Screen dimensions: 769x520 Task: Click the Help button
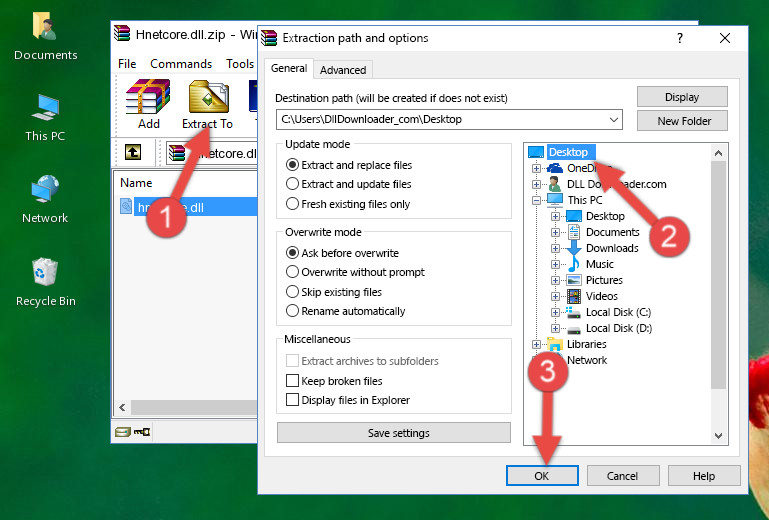[704, 476]
